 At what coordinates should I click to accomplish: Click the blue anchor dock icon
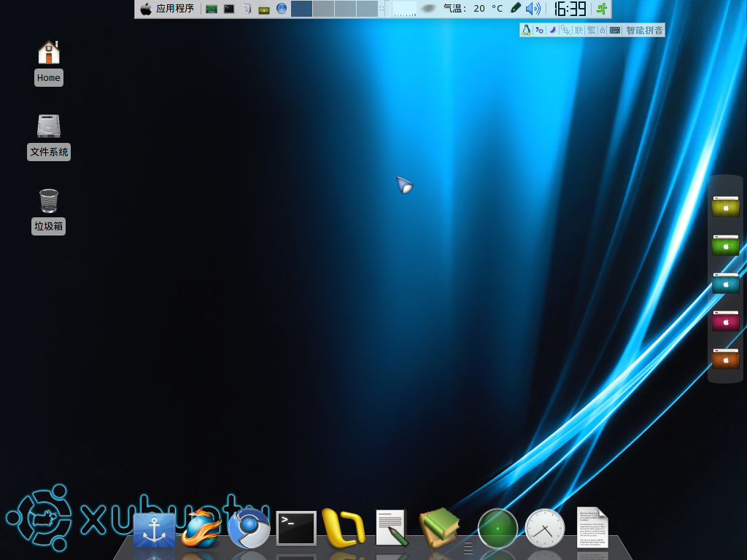pyautogui.click(x=154, y=530)
